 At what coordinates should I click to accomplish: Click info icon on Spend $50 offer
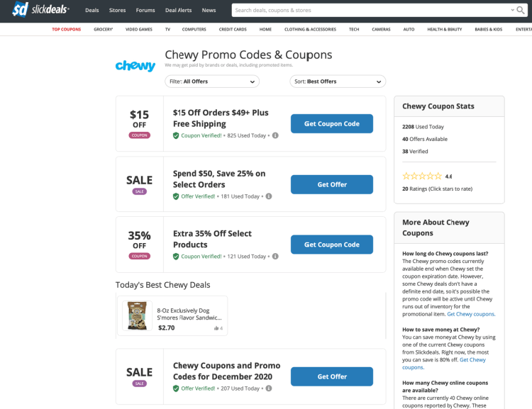point(269,196)
